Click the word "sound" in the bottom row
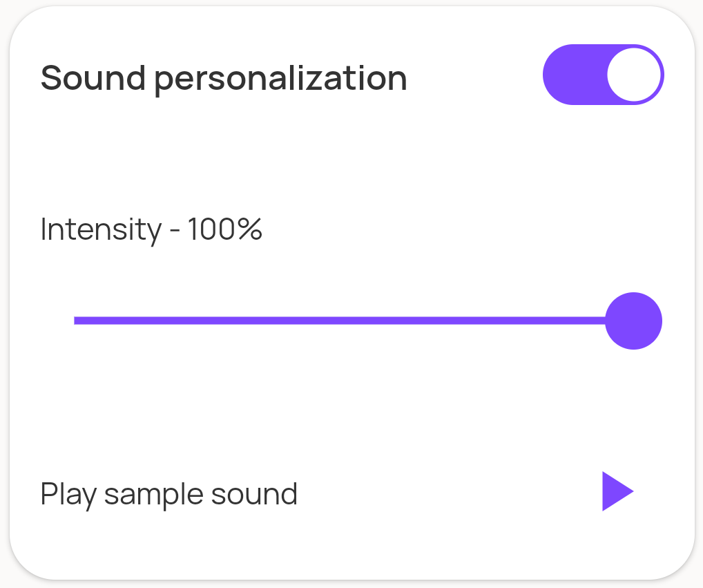Viewport: 703px width, 588px height. [x=254, y=495]
